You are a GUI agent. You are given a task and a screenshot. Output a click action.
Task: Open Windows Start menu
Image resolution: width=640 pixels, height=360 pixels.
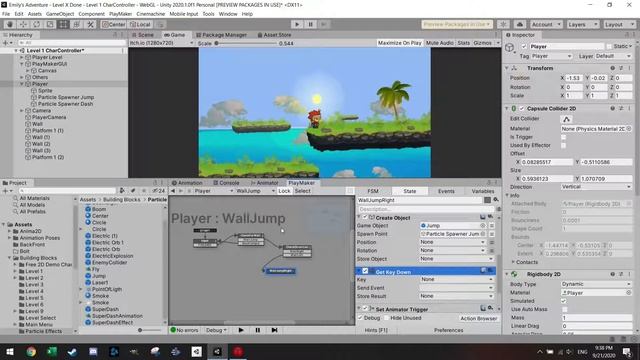(x=10, y=351)
